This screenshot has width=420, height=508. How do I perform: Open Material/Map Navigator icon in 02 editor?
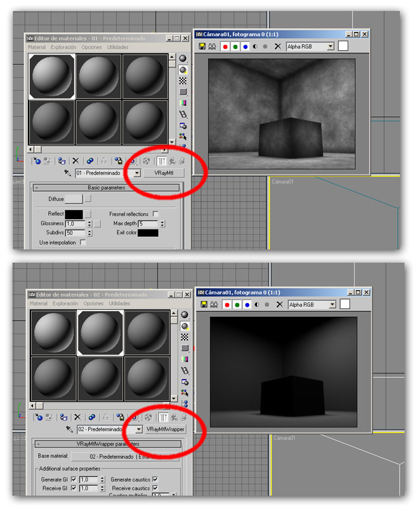point(185,404)
